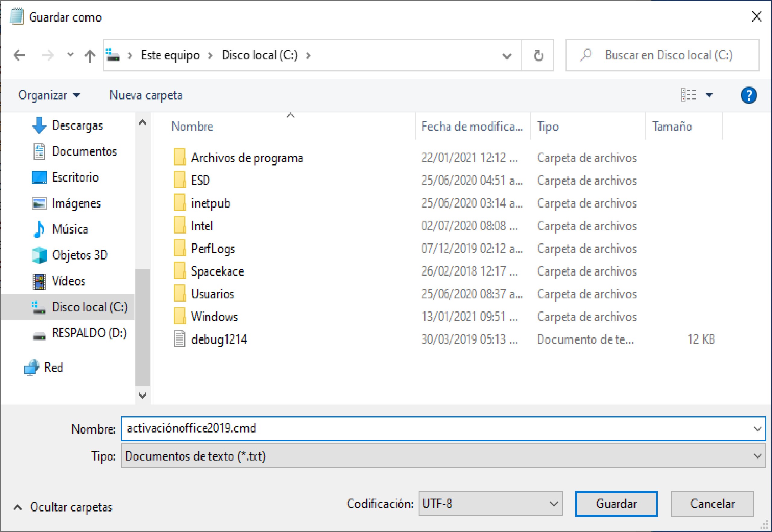Open the Tipo file type dropdown
772x532 pixels.
757,456
